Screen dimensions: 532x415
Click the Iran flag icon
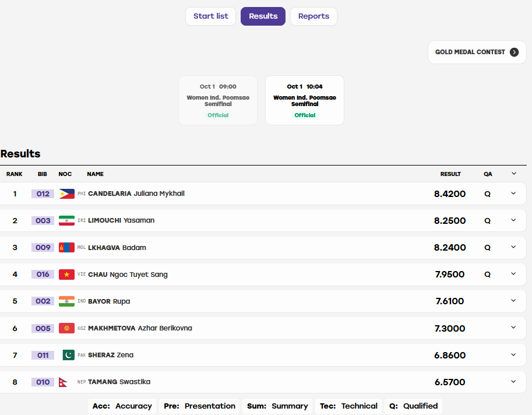(66, 220)
